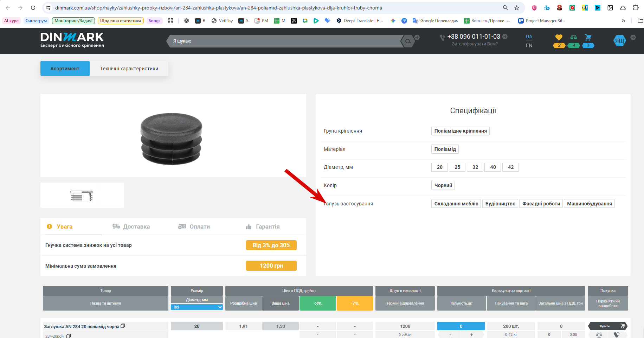Open the ЯЩ user profile hexagon

[x=620, y=41]
